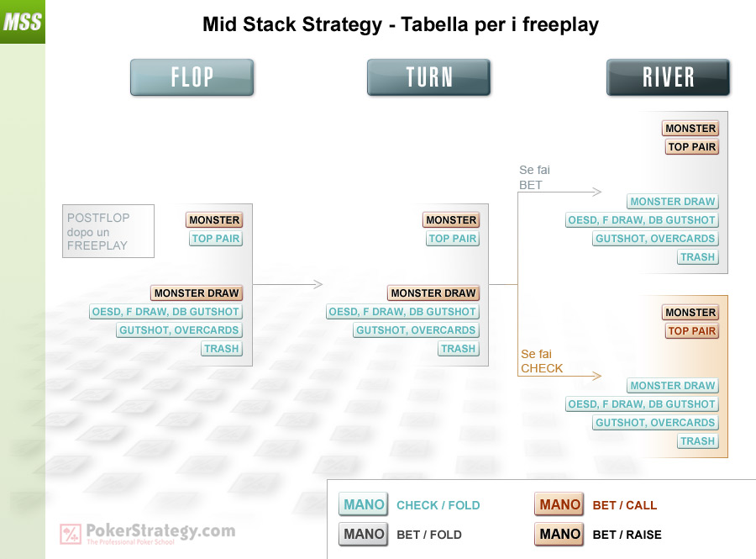This screenshot has height=559, width=756.
Task: Click the orange MANO bet/call legend swatch
Action: tap(559, 504)
